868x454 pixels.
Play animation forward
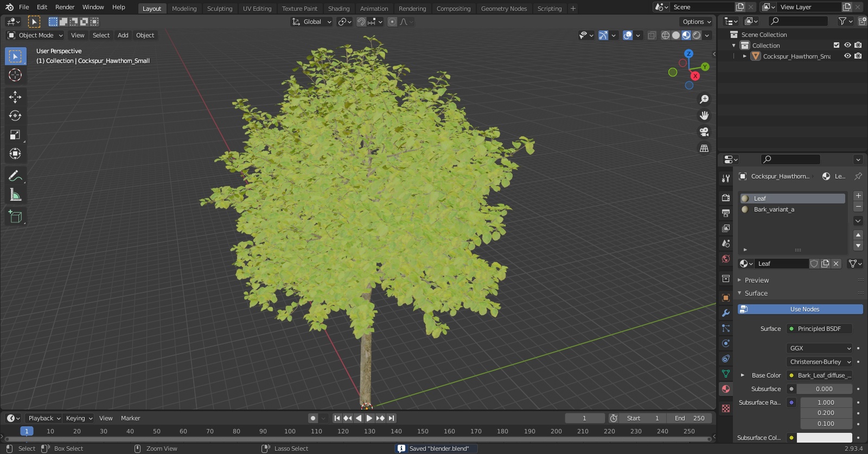click(x=369, y=418)
